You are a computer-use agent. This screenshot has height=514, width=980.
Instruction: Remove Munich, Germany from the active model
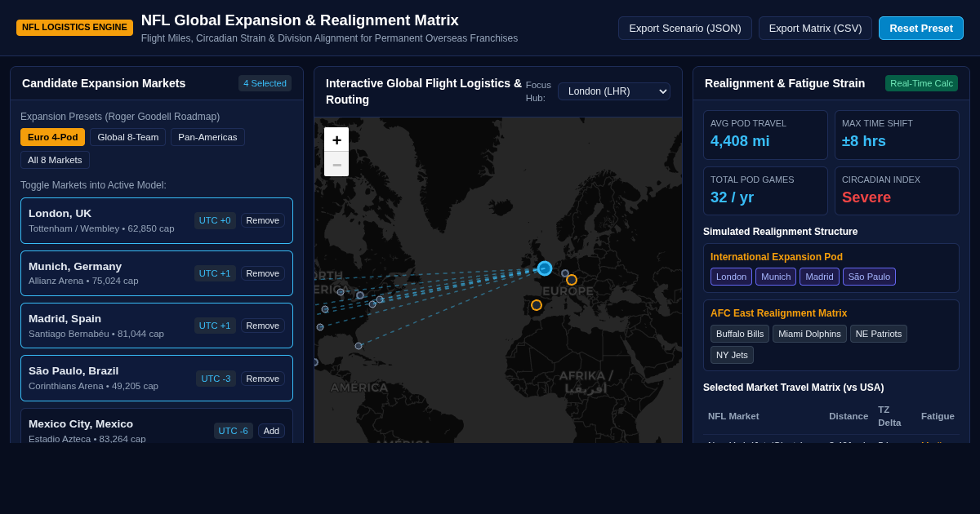point(263,273)
